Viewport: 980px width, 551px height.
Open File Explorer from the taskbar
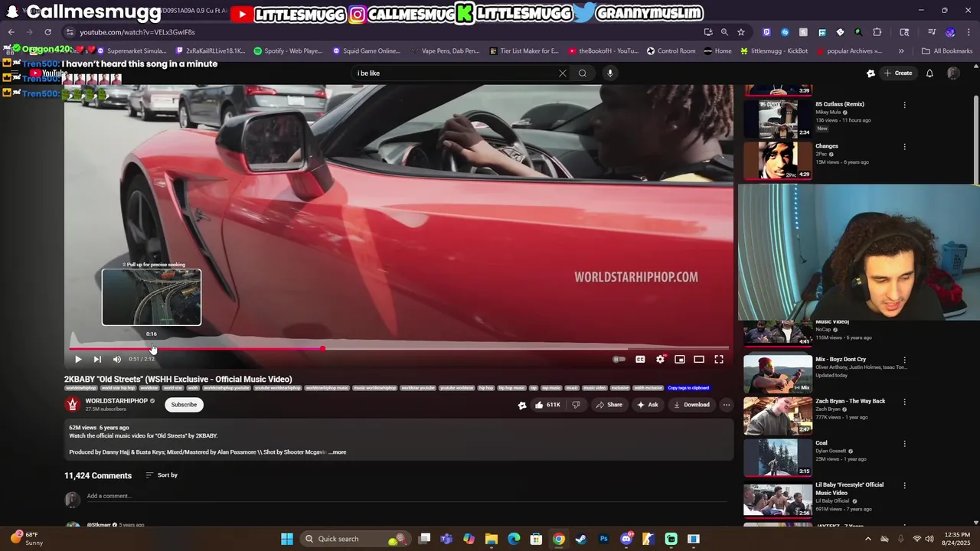[x=492, y=539]
